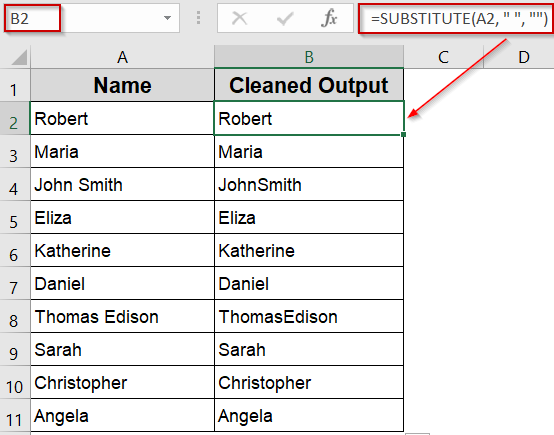Image resolution: width=554 pixels, height=435 pixels.
Task: Click cell A7 containing Daniel
Action: point(122,283)
